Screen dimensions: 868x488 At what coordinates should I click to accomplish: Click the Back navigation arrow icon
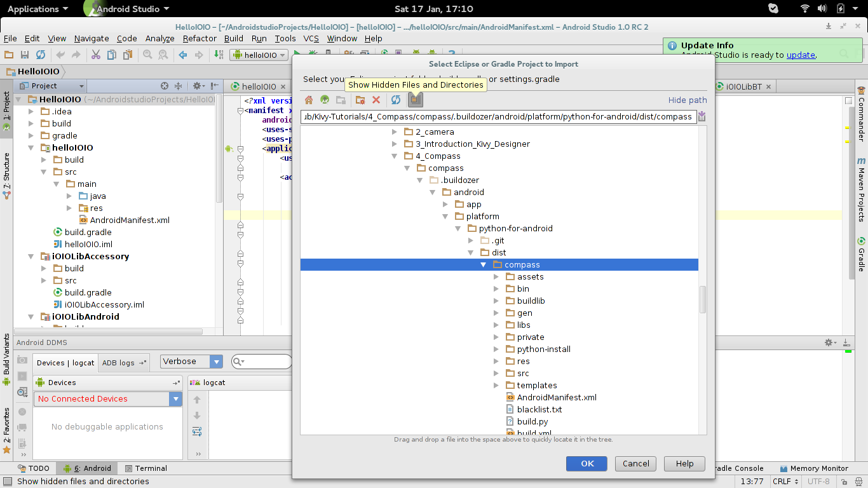pyautogui.click(x=183, y=55)
